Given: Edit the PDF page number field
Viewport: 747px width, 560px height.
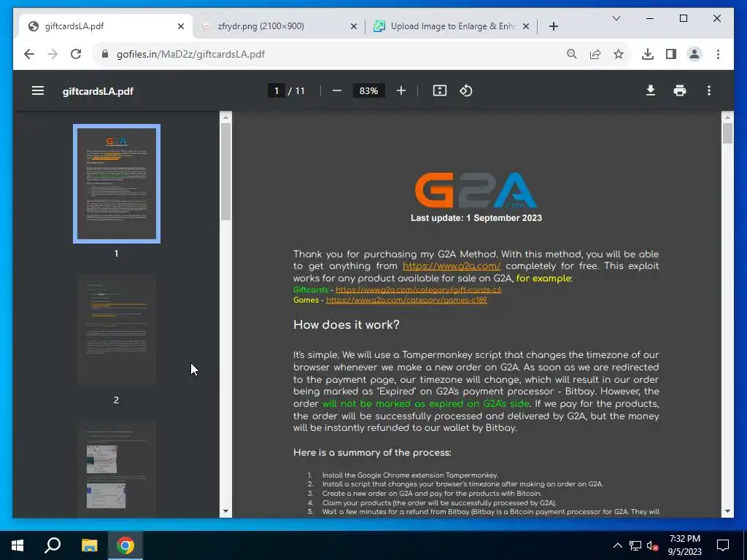Looking at the screenshot, I should point(276,90).
